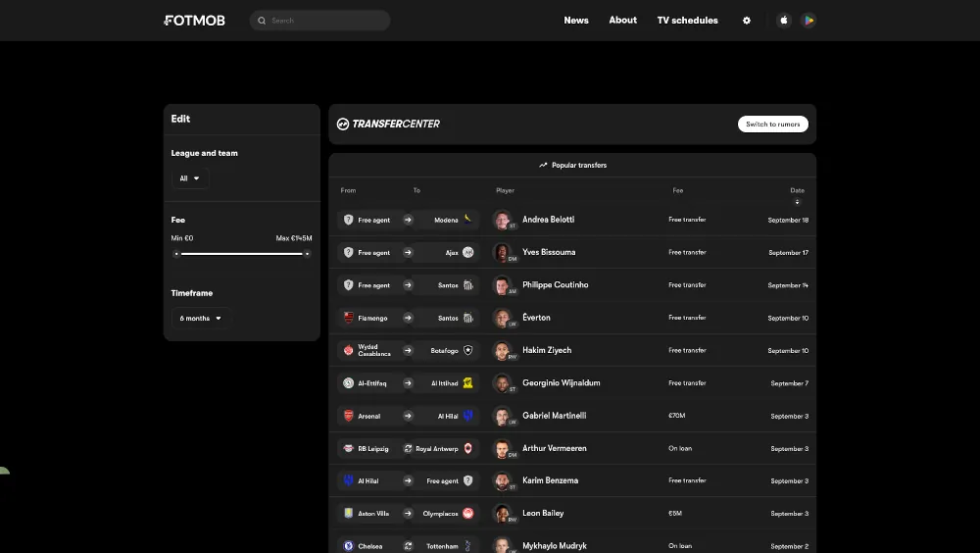Click the search magnifier icon

(262, 21)
